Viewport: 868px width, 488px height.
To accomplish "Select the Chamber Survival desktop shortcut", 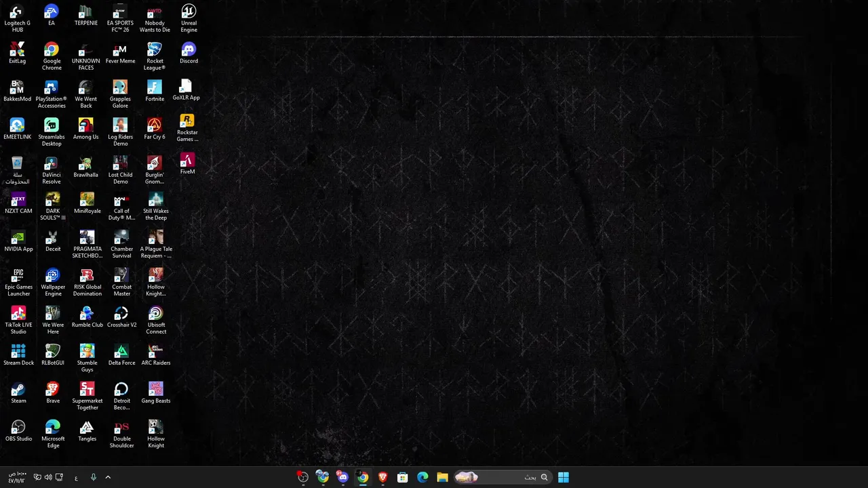I will 121,245.
